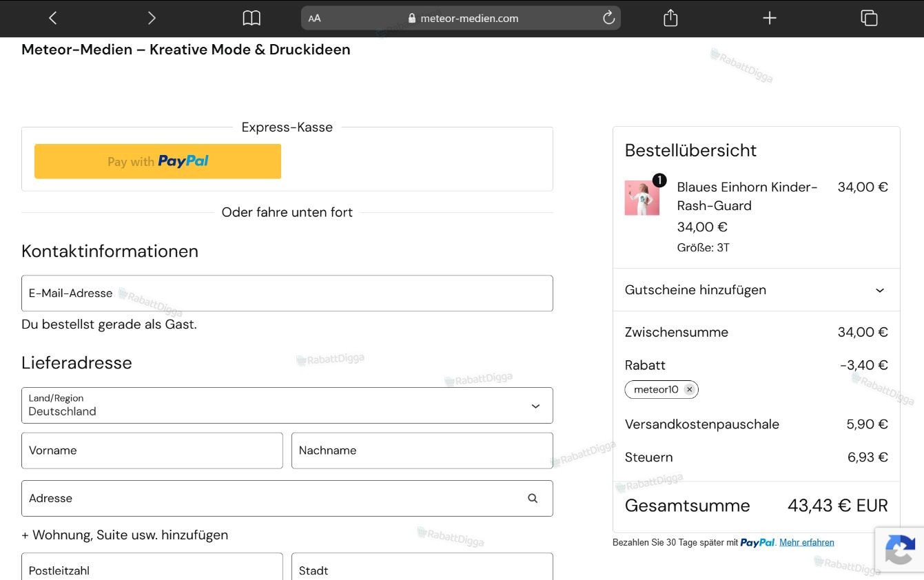Go forward with the Safari forward arrow

pyautogui.click(x=152, y=19)
